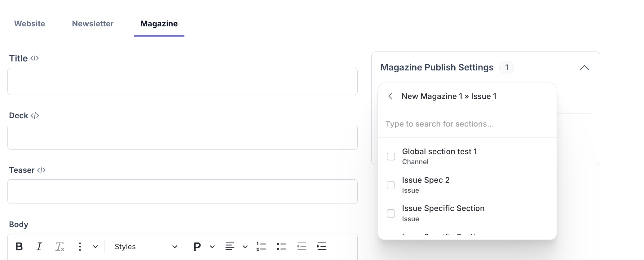Apply bold formatting in Body editor
644x260 pixels.
(x=19, y=246)
